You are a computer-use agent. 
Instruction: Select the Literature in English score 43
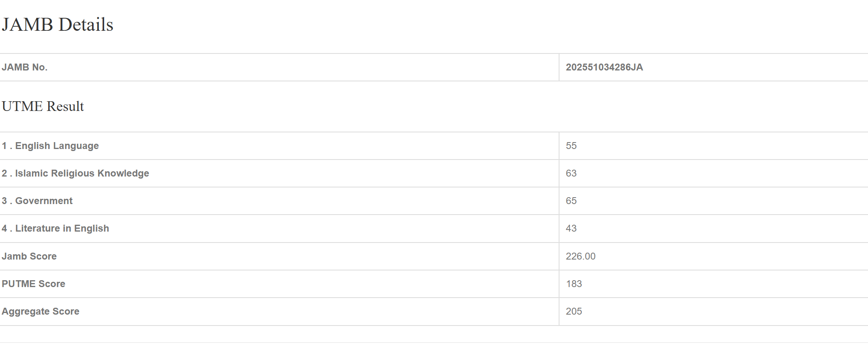[571, 228]
